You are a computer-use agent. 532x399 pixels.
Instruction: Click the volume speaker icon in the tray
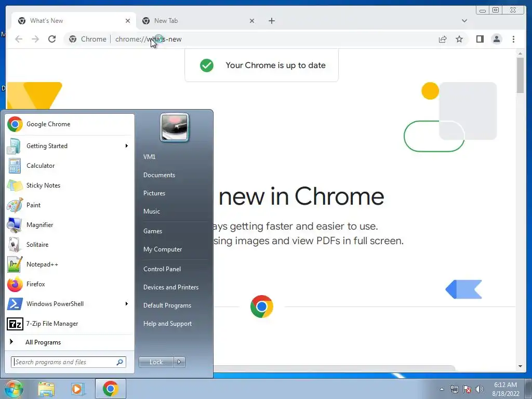(x=479, y=389)
